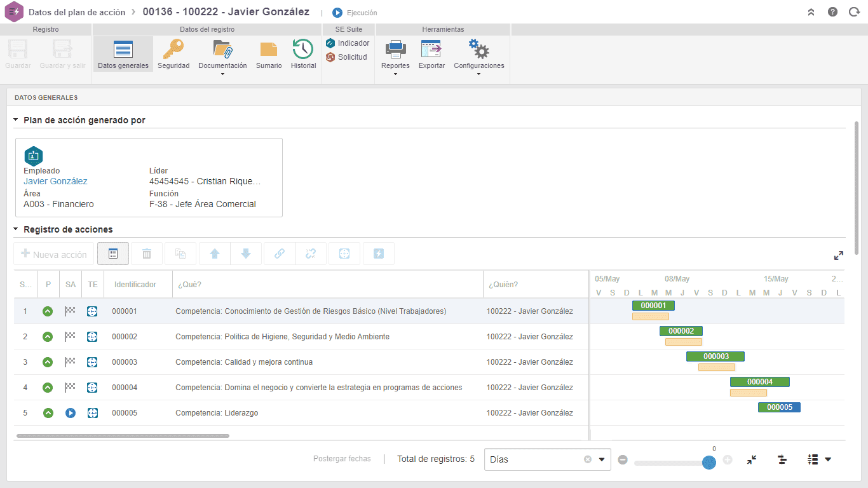Clear the Días selection with x

[x=588, y=459]
